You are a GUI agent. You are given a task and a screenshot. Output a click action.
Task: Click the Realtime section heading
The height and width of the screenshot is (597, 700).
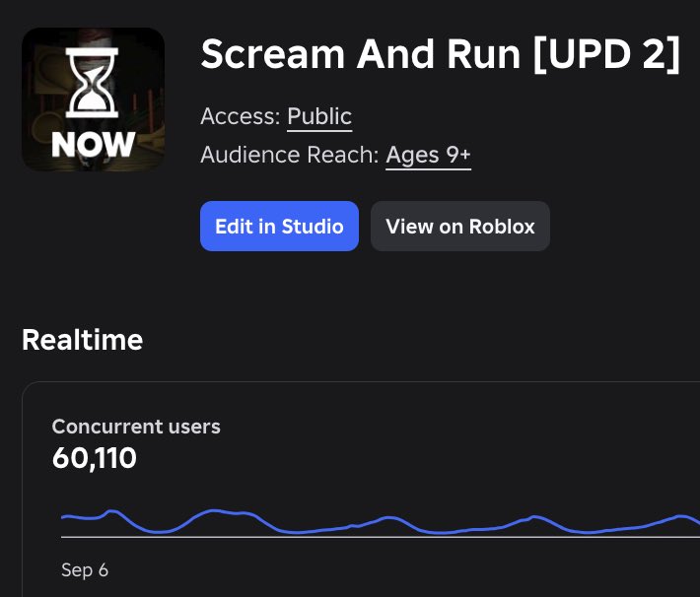83,340
